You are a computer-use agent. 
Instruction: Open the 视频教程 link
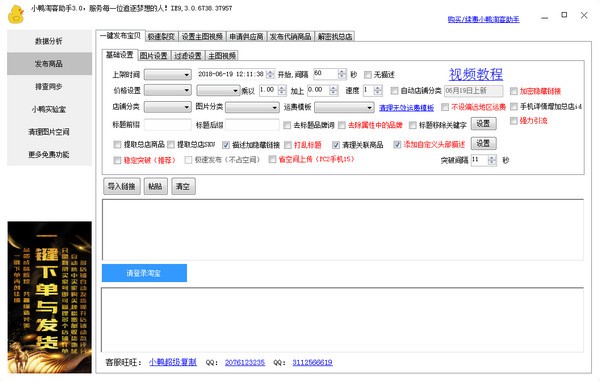click(x=476, y=74)
